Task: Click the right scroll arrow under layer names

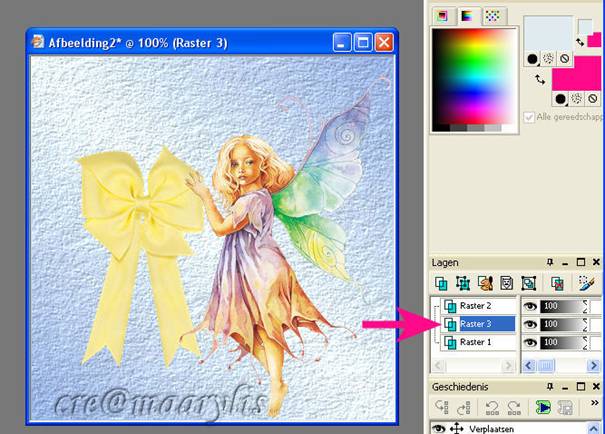Action: [509, 365]
